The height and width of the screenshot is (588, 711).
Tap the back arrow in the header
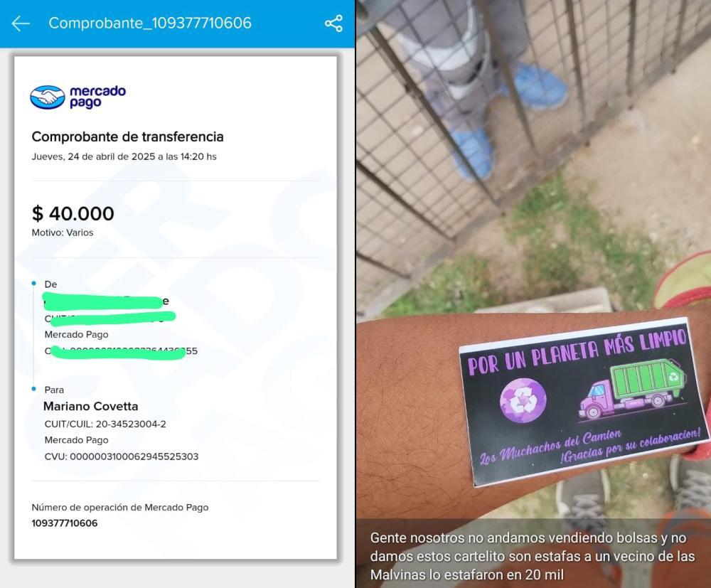[21, 23]
